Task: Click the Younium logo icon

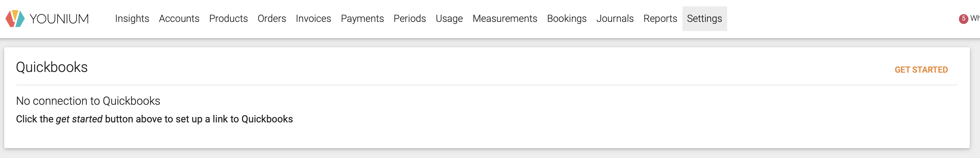Action: click(15, 19)
